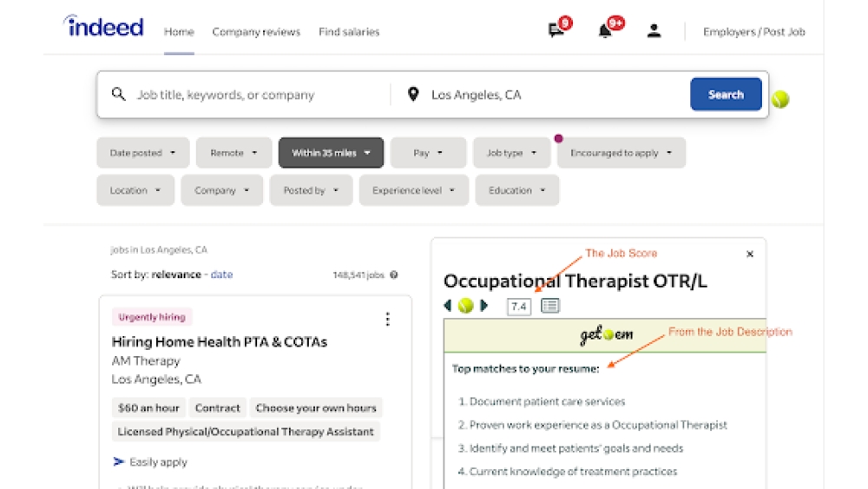Click the location pin icon
Viewport: 868px width, 489px height.
coord(413,94)
